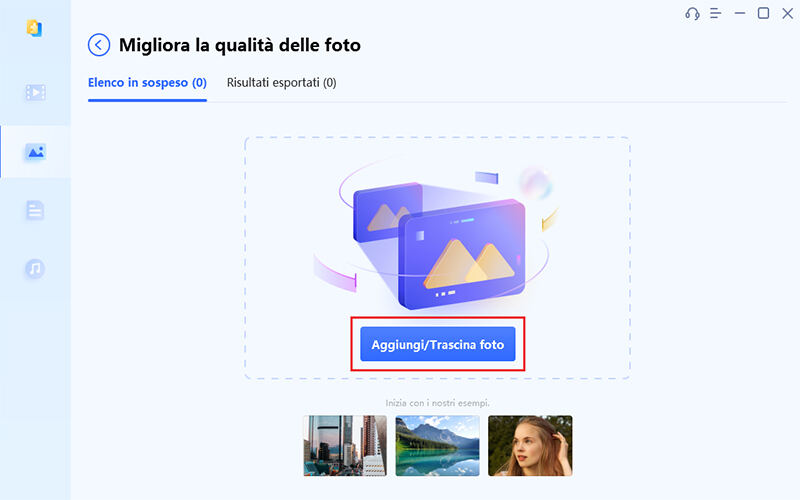The width and height of the screenshot is (800, 500).
Task: Close the application window
Action: 788,13
